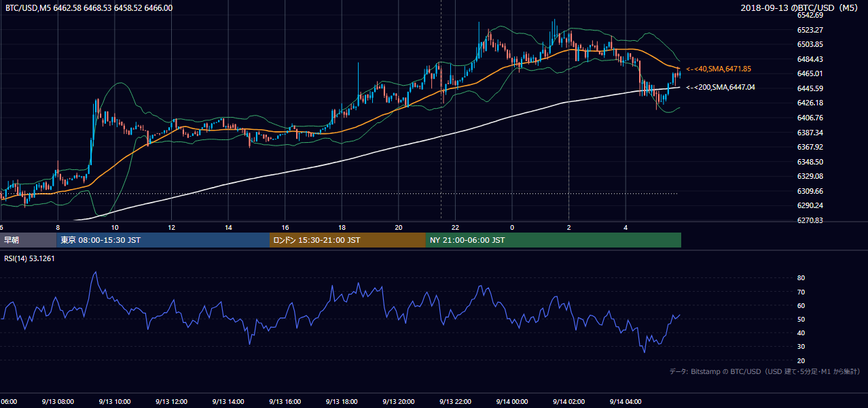
Task: Click the RSI 50 level label
Action: click(x=801, y=319)
